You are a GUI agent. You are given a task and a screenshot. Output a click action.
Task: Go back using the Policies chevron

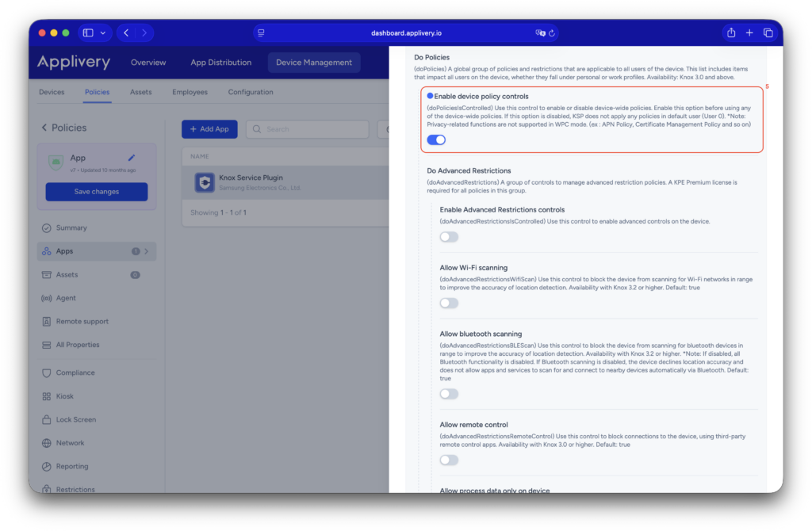[x=44, y=128]
